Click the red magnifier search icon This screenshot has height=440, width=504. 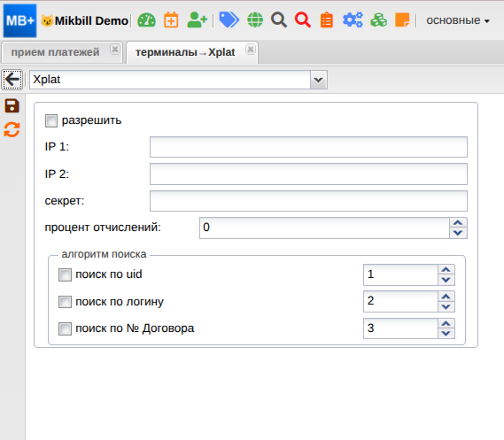pos(303,20)
